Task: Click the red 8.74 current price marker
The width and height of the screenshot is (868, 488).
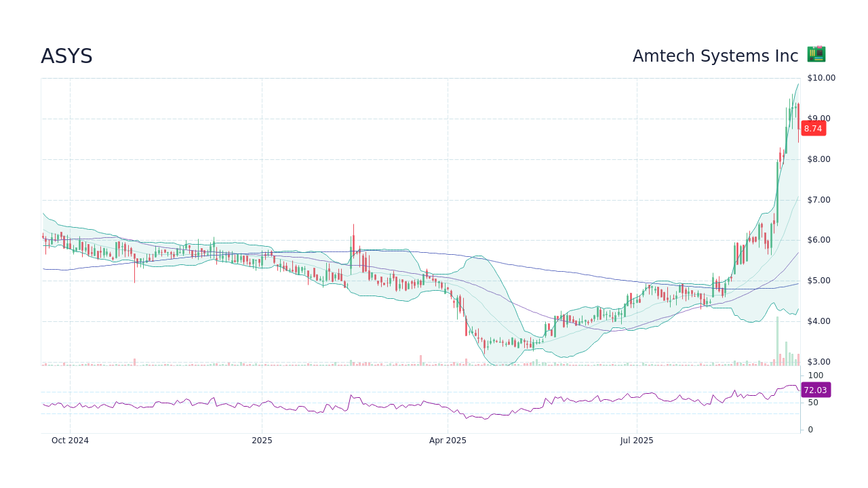Action: [x=813, y=128]
